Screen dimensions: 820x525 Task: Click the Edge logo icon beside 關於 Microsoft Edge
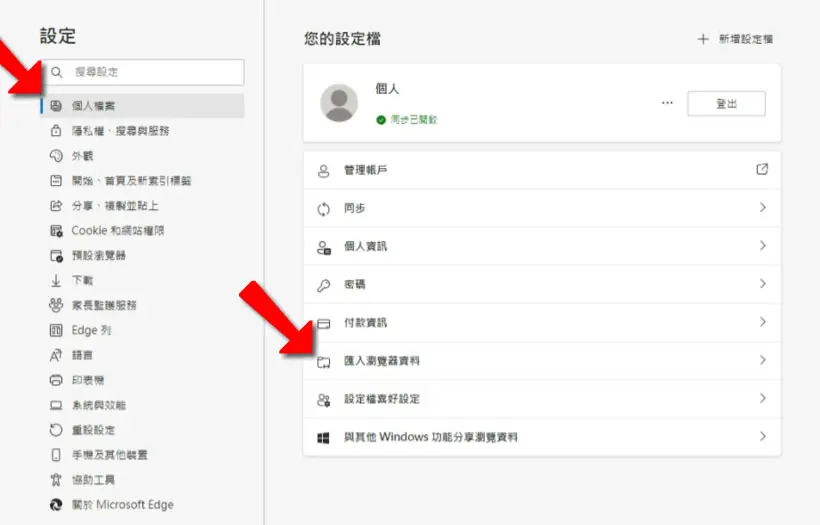coord(56,505)
